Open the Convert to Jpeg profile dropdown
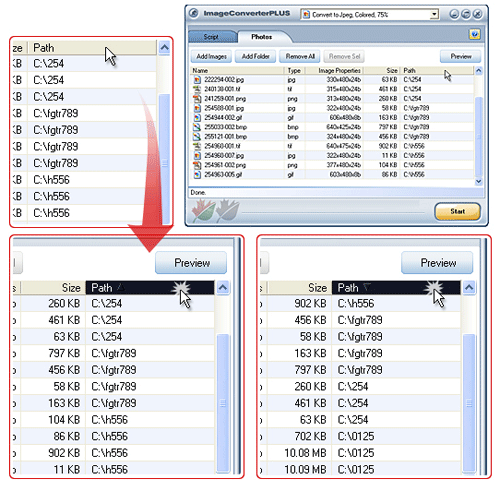 point(434,14)
